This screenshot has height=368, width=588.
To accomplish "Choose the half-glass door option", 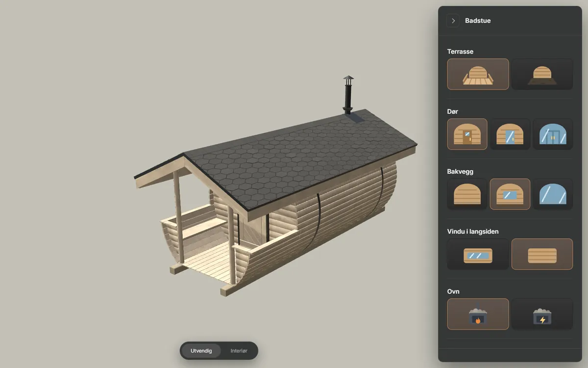I will point(510,134).
